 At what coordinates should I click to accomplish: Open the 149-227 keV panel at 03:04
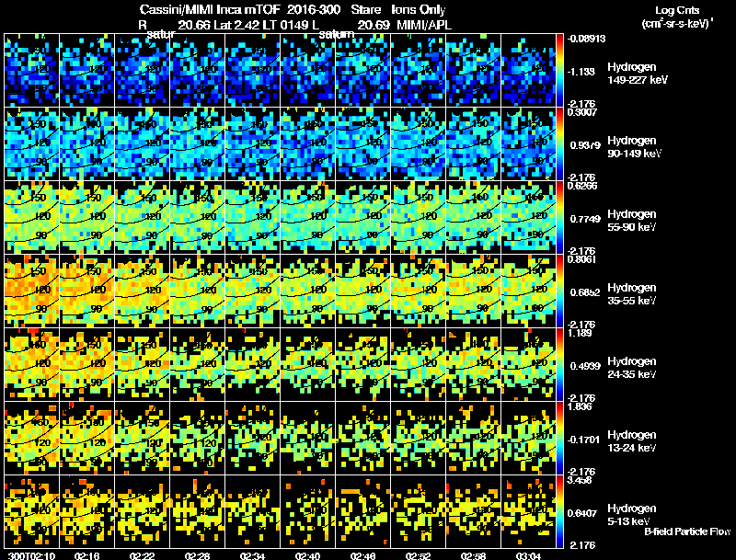pos(528,71)
